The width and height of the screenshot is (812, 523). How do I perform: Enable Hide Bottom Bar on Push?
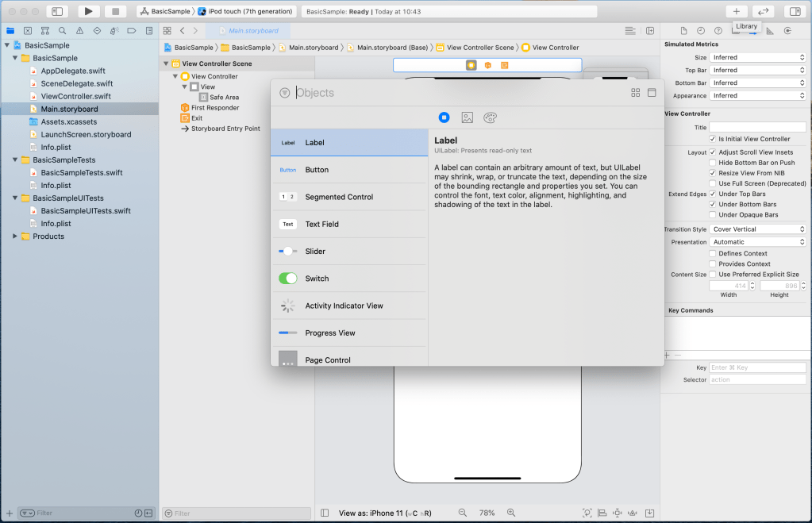(712, 163)
